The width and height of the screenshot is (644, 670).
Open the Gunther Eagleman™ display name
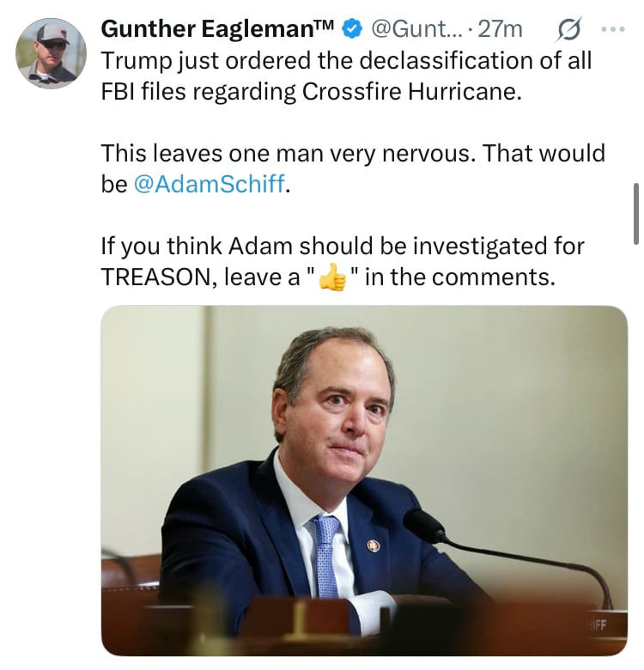tap(217, 29)
